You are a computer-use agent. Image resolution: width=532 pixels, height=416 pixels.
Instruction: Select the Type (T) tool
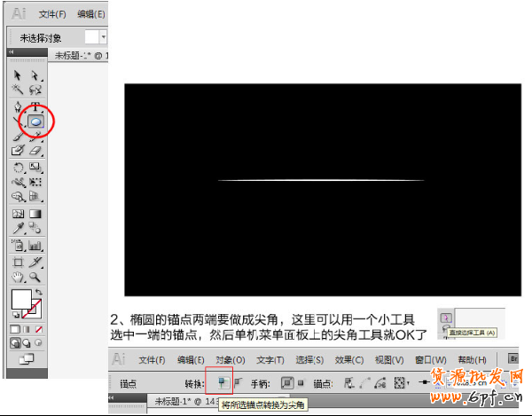(x=36, y=106)
